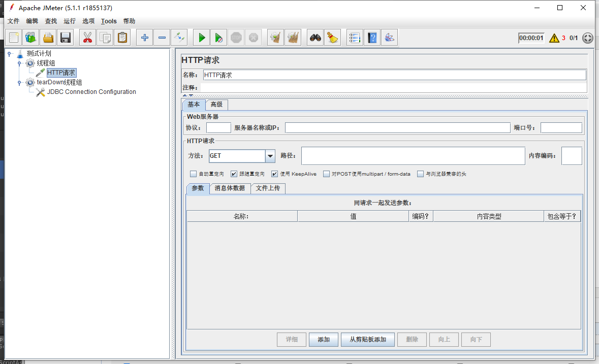Screen dimensions: 599x364
Task: Open Help with question mark icon
Action: 372,38
